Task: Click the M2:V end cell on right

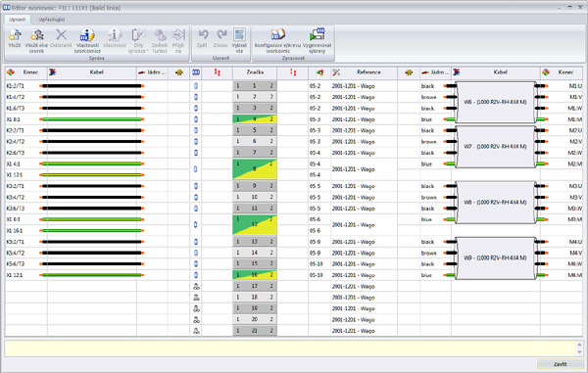Action: (562, 142)
